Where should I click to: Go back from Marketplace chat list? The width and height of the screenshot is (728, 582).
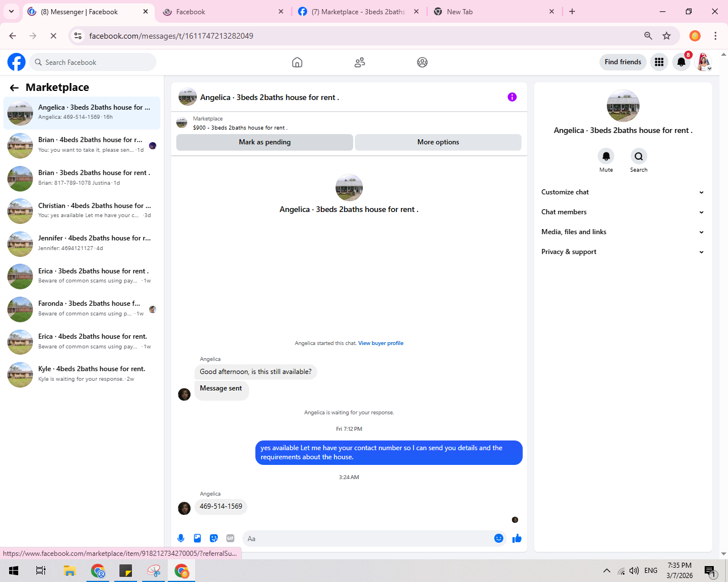[14, 88]
